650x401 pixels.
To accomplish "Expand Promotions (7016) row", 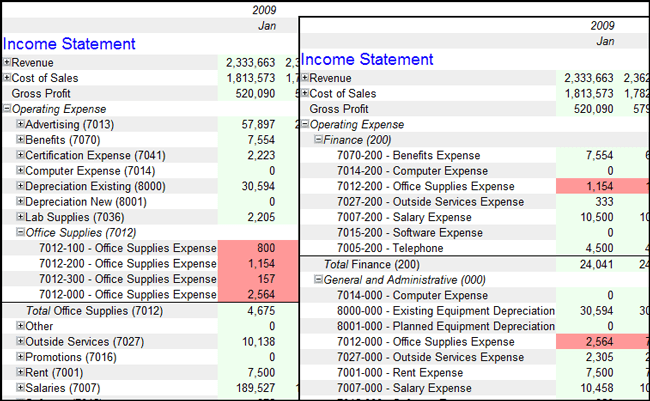I will (20, 357).
